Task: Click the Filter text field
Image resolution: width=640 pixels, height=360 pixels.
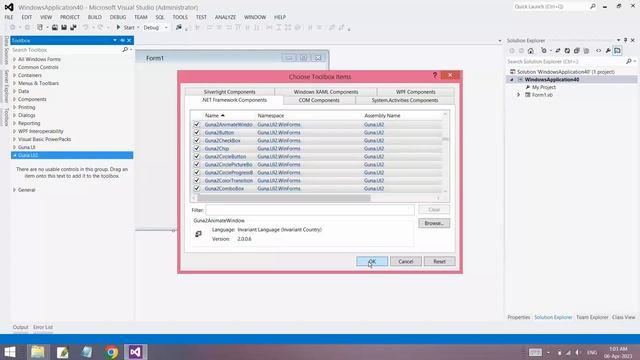Action: coord(310,210)
